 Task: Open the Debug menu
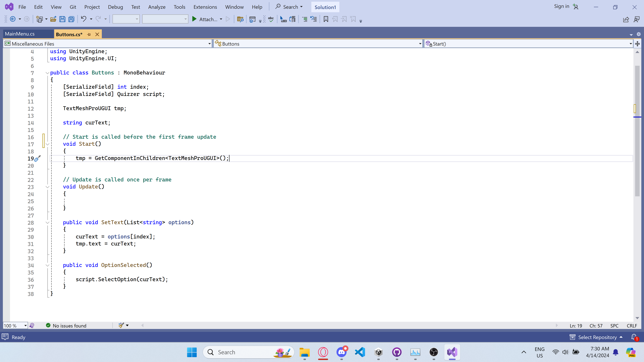115,7
